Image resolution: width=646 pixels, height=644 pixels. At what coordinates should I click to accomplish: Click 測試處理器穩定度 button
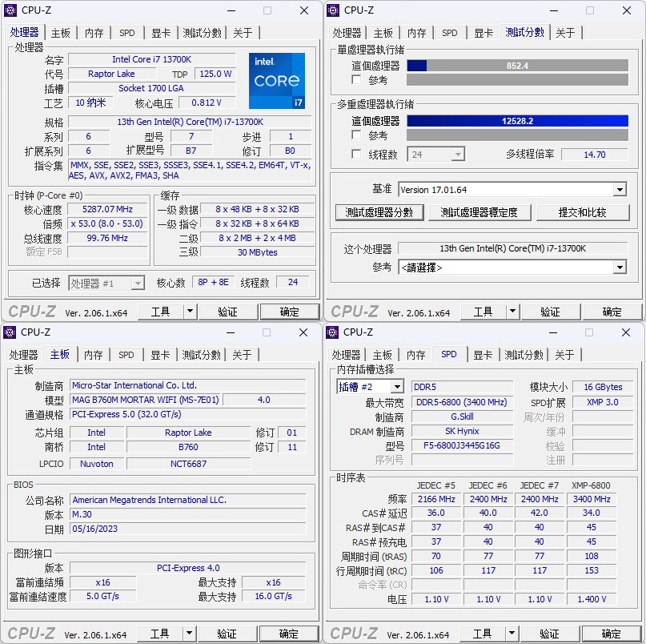479,212
